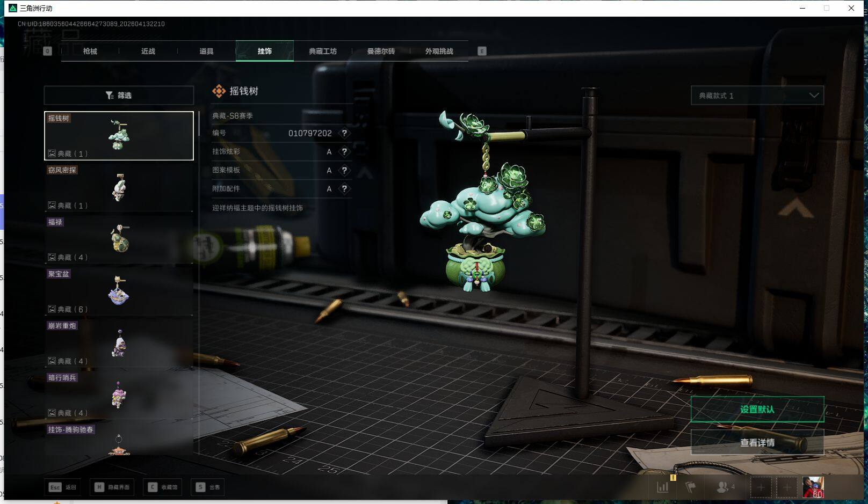Click the 出售 sell button
The image size is (868, 504).
209,487
